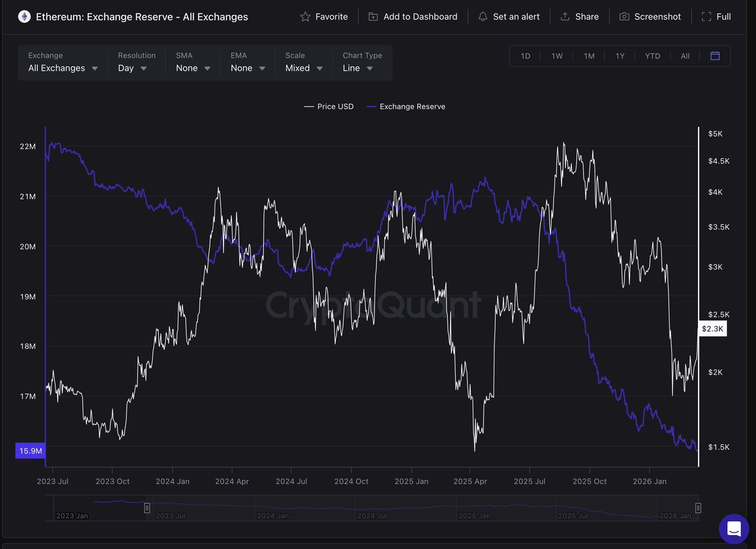Screen dimensions: 756x549
Task: Open the Chart Type dropdown set to Line
Action: point(362,62)
